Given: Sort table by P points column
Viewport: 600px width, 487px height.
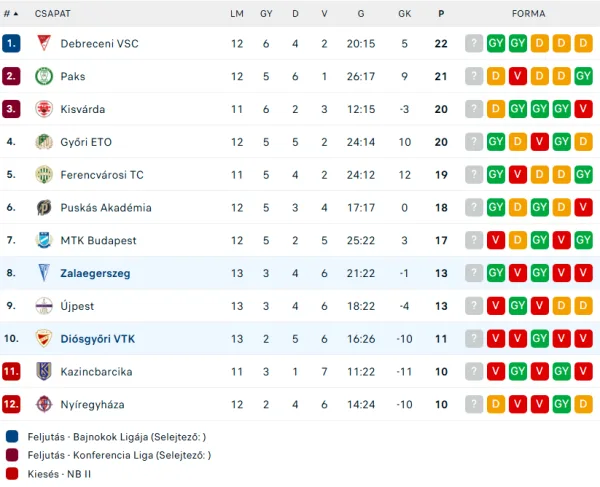Looking at the screenshot, I should (x=441, y=14).
